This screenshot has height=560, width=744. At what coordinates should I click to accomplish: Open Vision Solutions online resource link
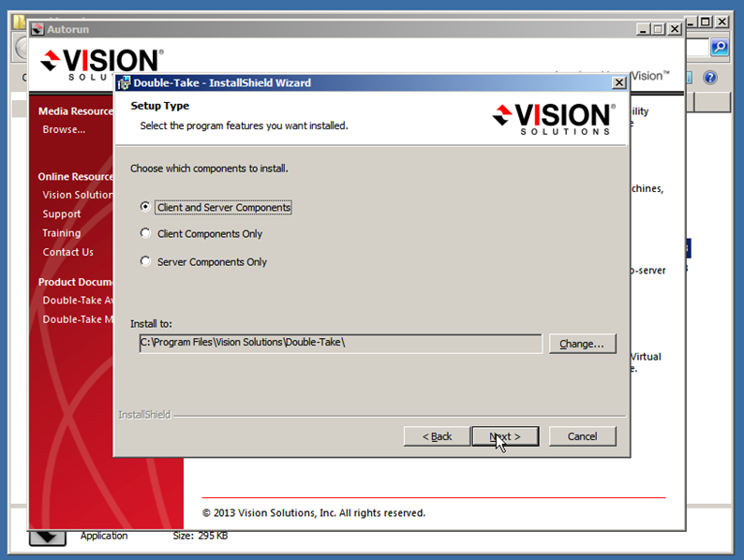tap(78, 195)
